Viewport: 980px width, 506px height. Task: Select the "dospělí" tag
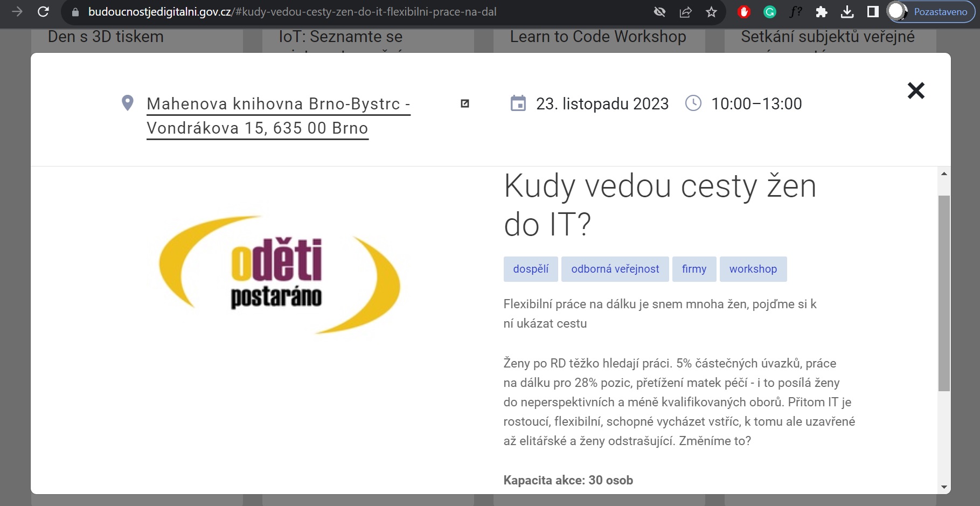tap(531, 269)
